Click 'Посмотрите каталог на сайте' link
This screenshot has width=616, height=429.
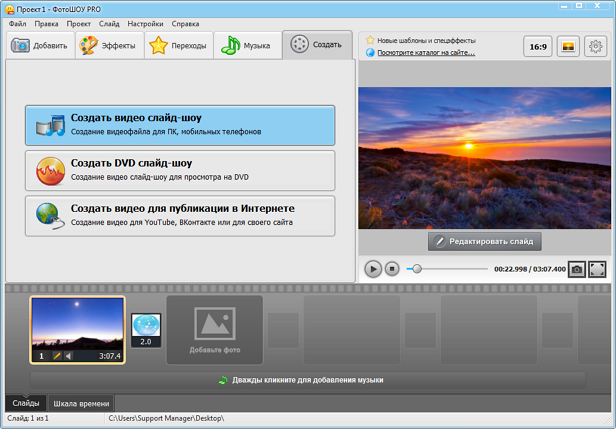tap(425, 52)
